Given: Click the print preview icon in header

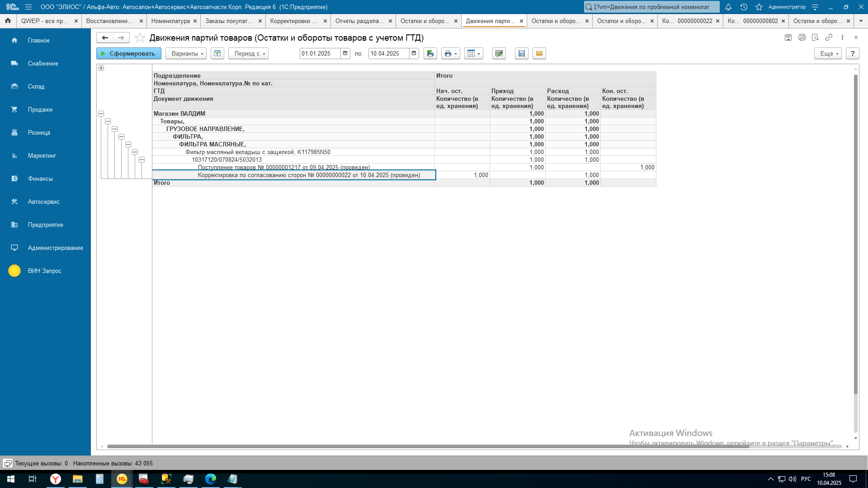Looking at the screenshot, I should click(815, 38).
